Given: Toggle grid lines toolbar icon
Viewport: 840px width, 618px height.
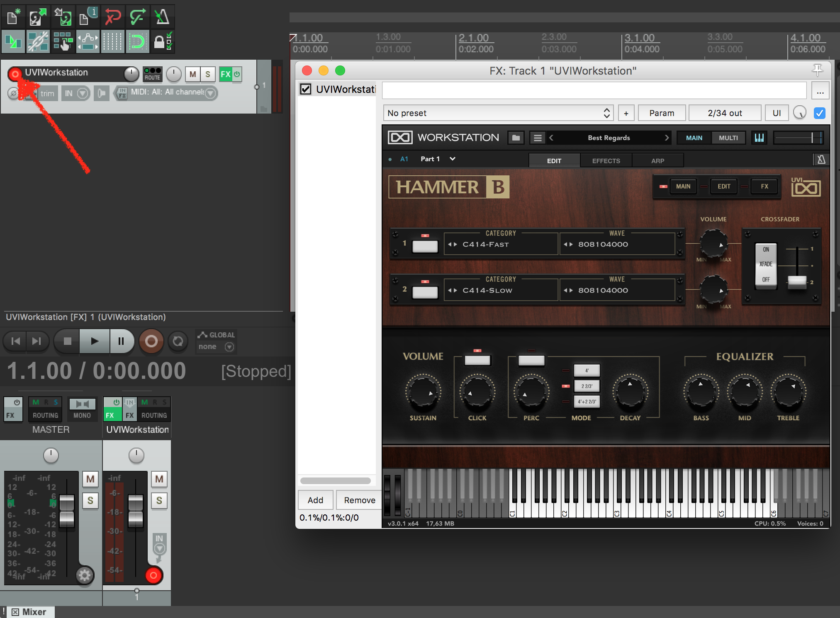Looking at the screenshot, I should pyautogui.click(x=112, y=41).
